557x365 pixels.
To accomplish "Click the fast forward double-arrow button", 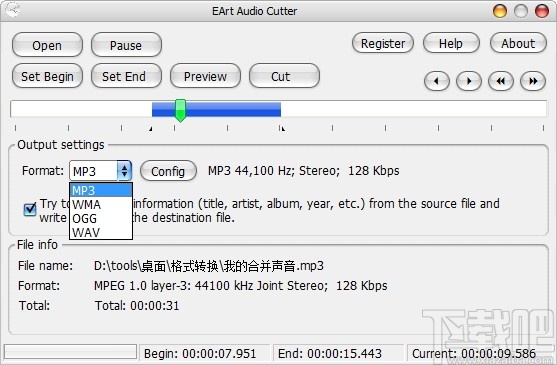I will tap(532, 81).
